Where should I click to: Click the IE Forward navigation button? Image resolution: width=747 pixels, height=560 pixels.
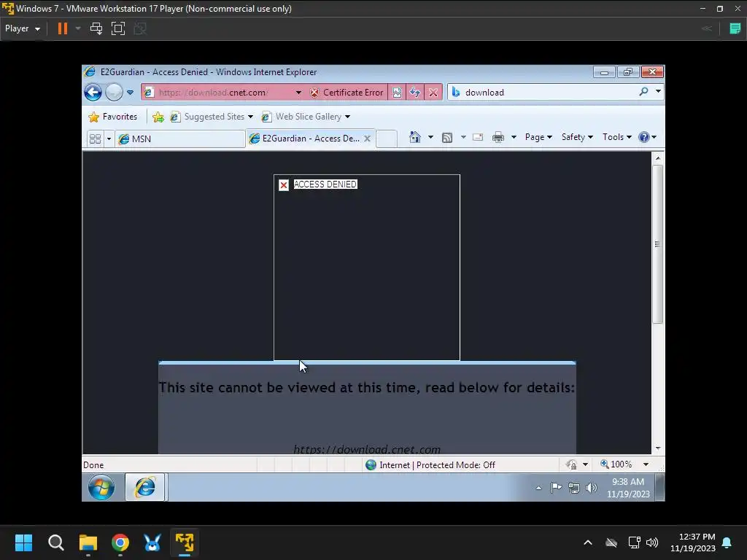pyautogui.click(x=114, y=93)
